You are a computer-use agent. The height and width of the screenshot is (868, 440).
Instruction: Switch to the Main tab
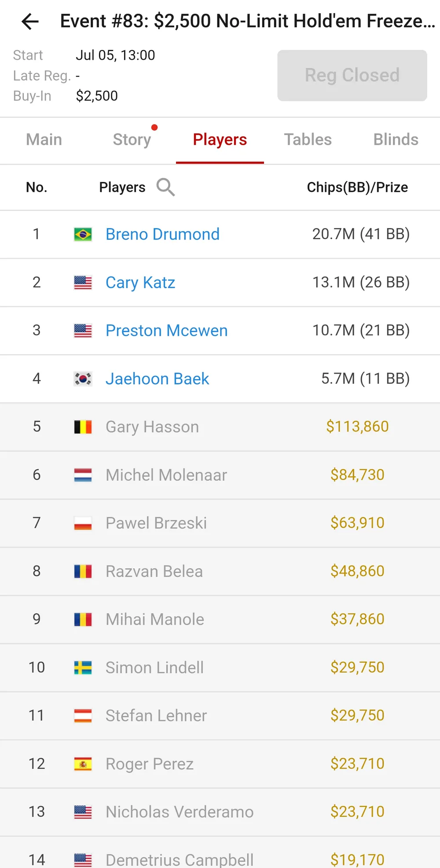[x=44, y=140]
